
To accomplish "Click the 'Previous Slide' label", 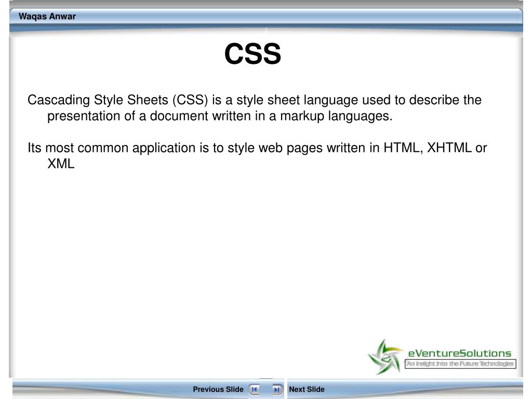I will 218,390.
